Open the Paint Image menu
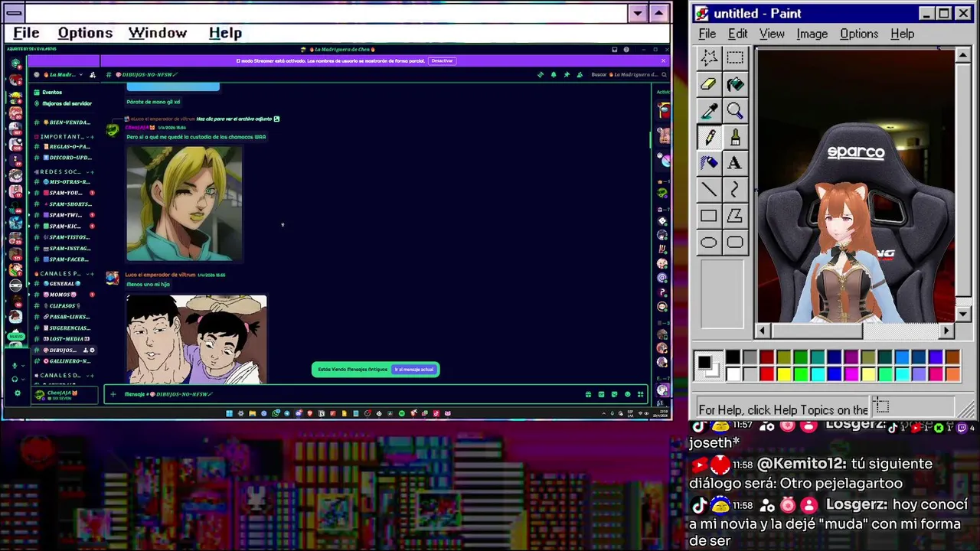This screenshot has width=980, height=551. (812, 34)
